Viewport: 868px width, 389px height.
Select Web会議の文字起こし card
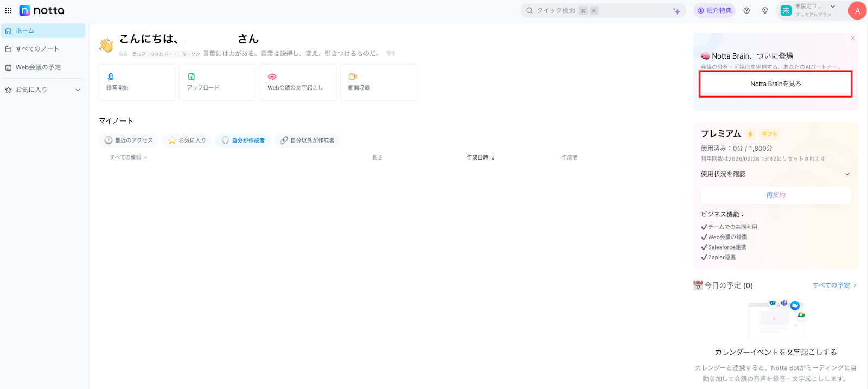298,82
